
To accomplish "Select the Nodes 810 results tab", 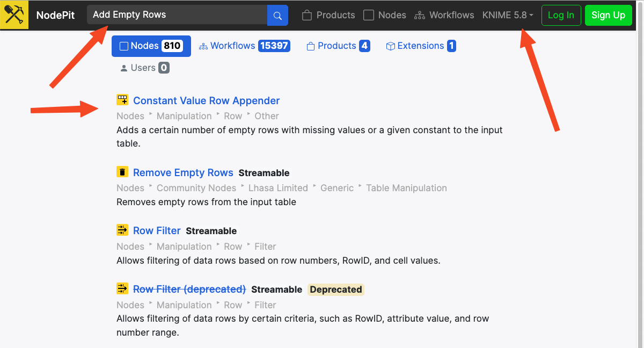I will (151, 46).
